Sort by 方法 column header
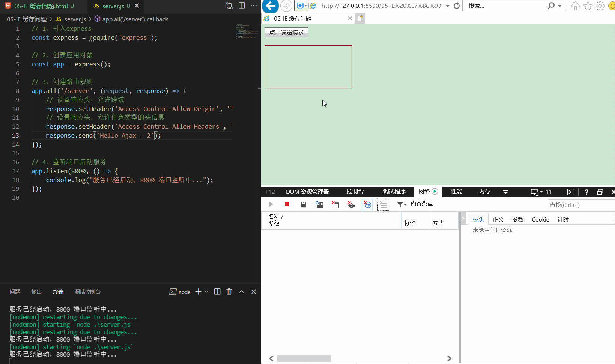Viewport: 615px width, 364px height. [444, 220]
